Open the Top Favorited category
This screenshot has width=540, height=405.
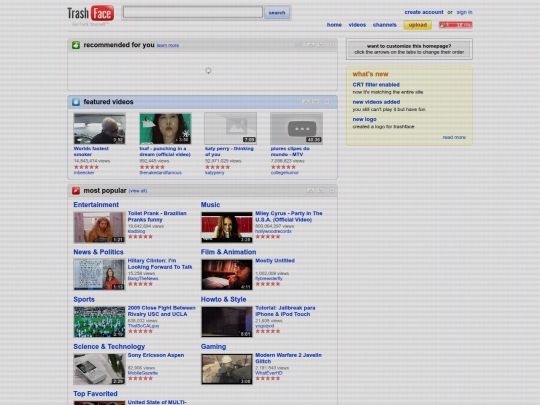95,394
